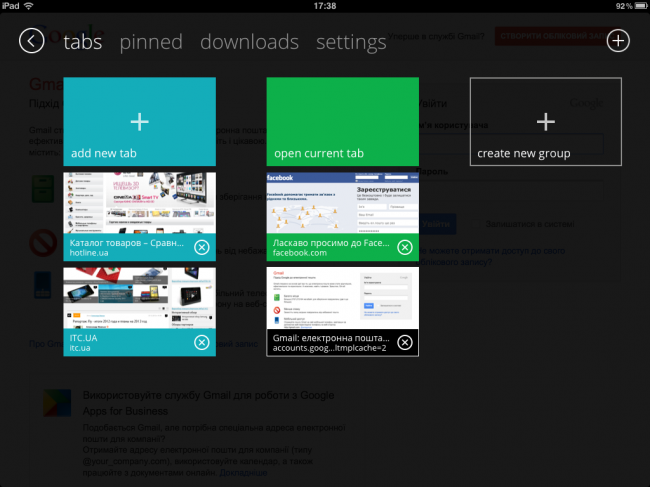Open the Gmail page thumbnail

click(342, 298)
